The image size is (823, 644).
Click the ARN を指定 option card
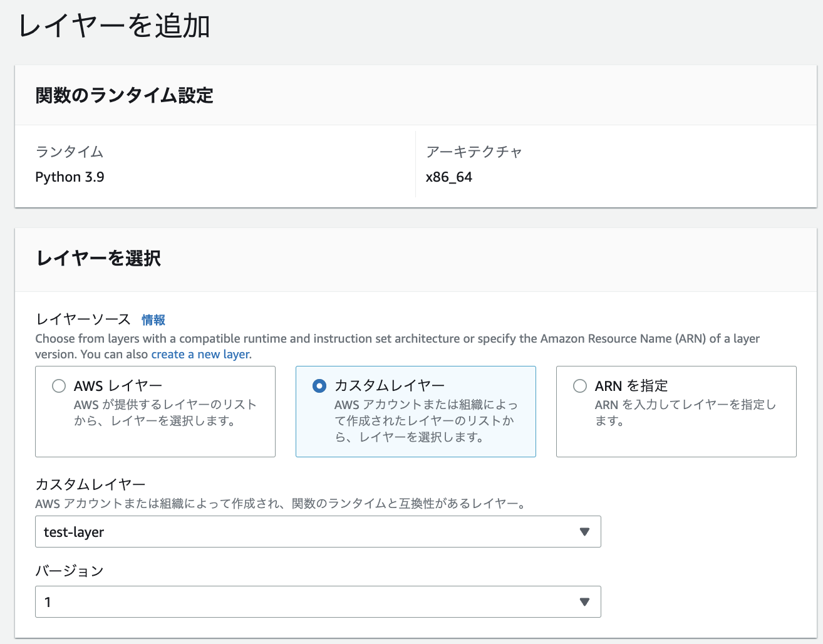point(676,412)
